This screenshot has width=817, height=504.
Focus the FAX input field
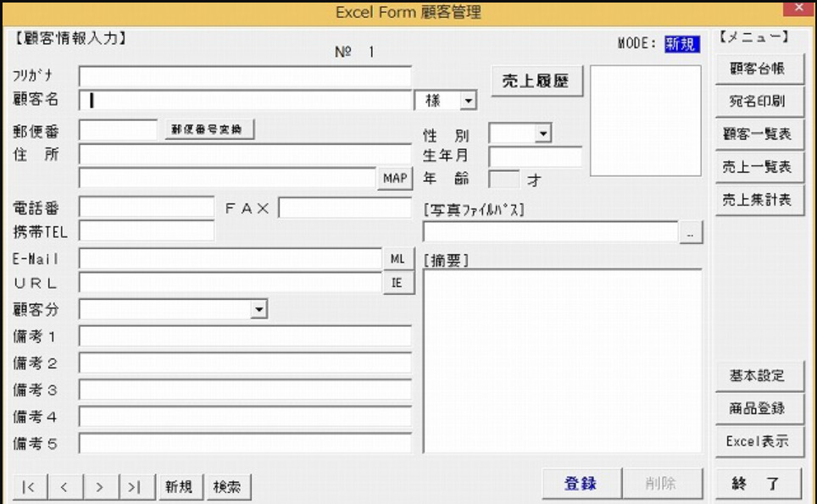345,208
